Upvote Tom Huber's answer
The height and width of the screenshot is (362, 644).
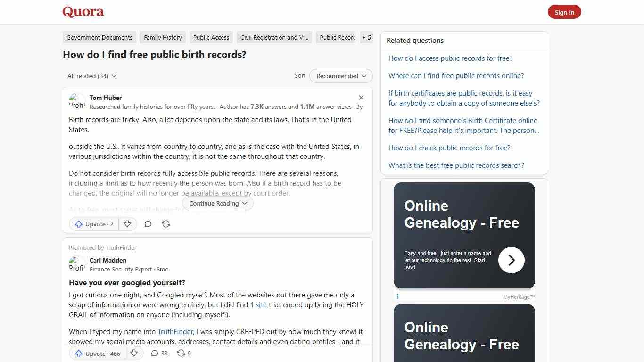[x=93, y=224]
